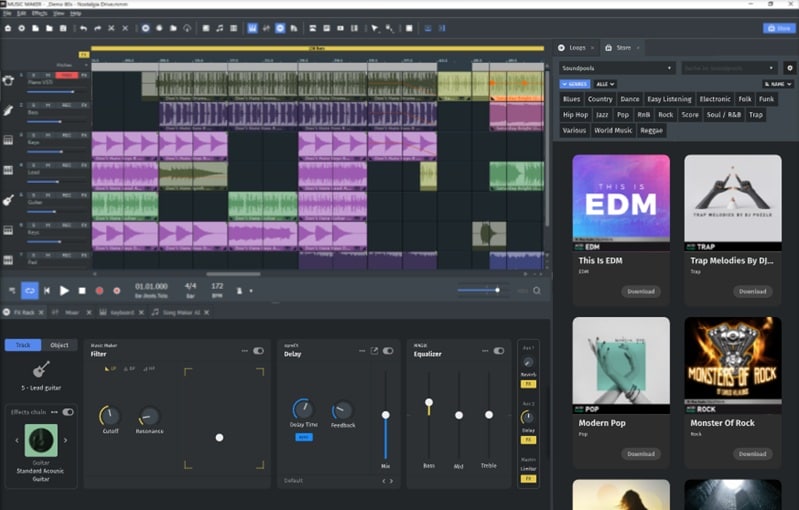Select the Hip Hop genre tag
The image size is (799, 510).
(x=575, y=115)
